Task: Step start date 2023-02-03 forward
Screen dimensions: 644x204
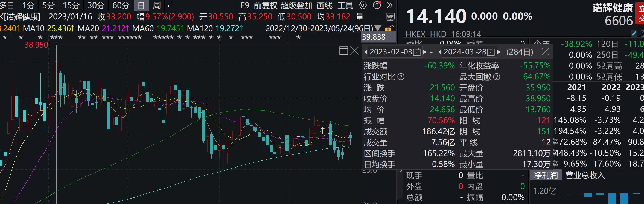Action: pyautogui.click(x=425, y=52)
